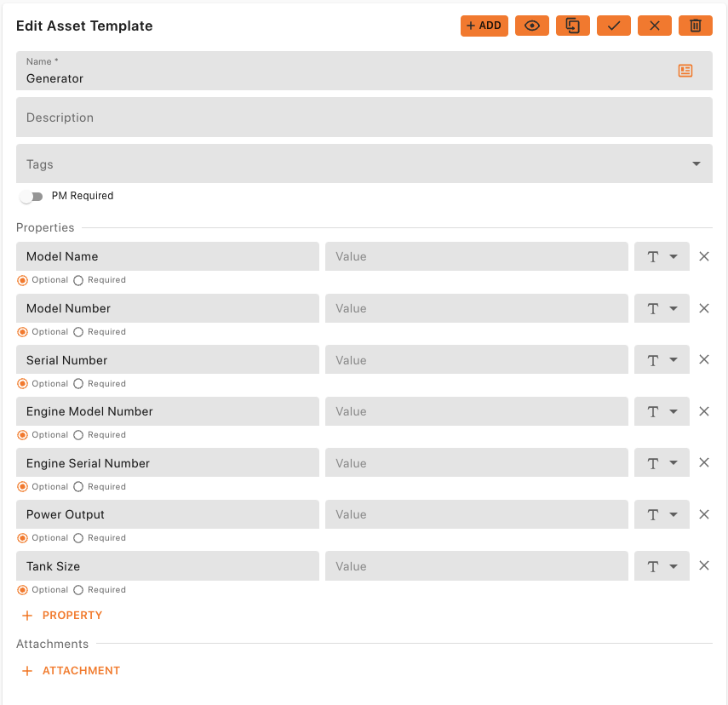The image size is (728, 705).
Task: Set Serial Number to Required
Action: (x=78, y=384)
